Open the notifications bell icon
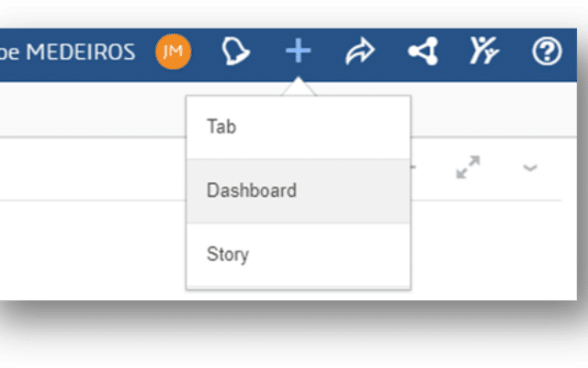588x368 pixels. [x=236, y=52]
